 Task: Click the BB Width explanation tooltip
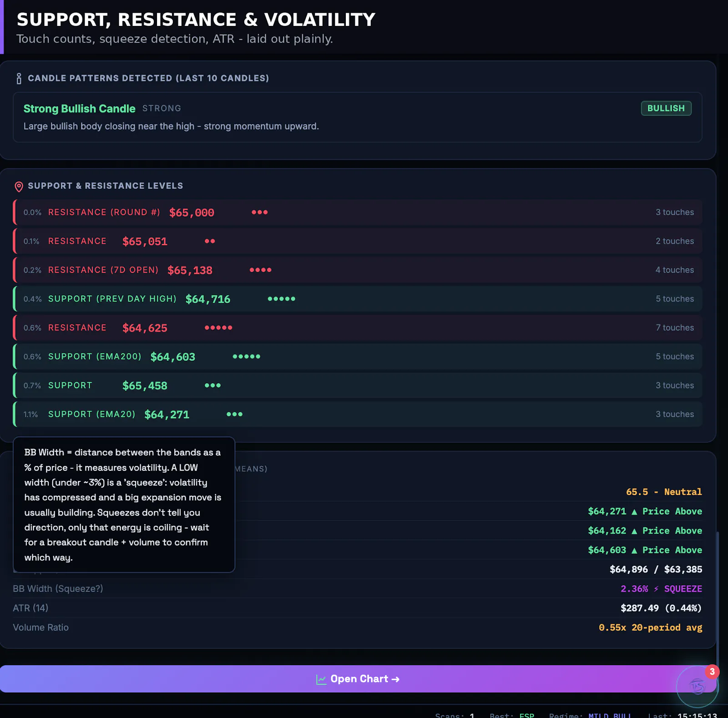pos(124,505)
